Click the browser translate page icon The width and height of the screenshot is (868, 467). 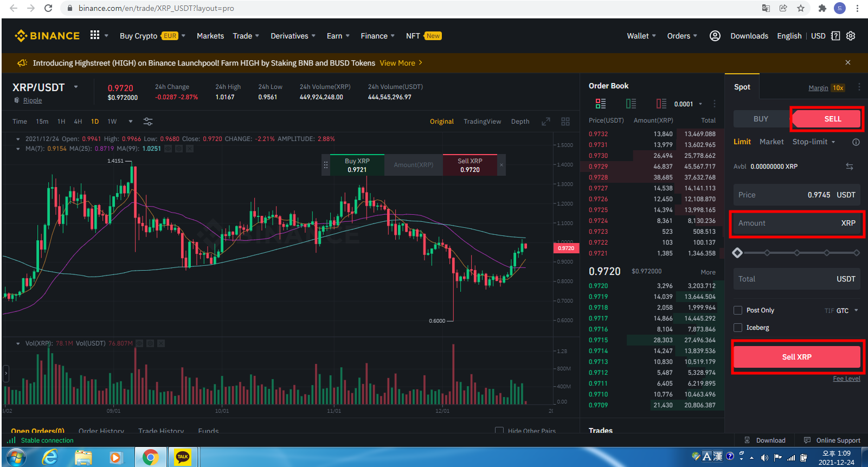[766, 8]
